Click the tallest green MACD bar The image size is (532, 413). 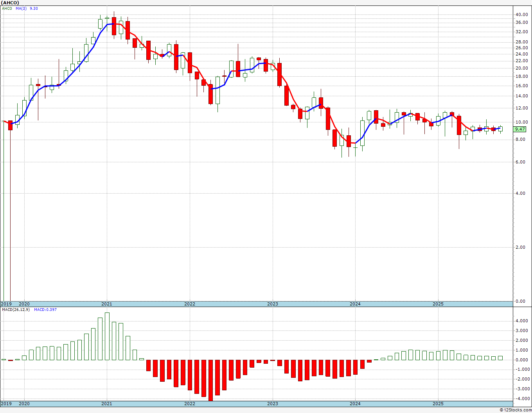click(x=107, y=336)
